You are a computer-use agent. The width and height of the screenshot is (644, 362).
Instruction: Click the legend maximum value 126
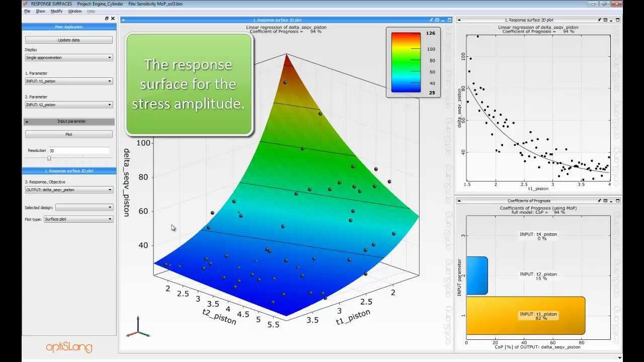pos(431,33)
